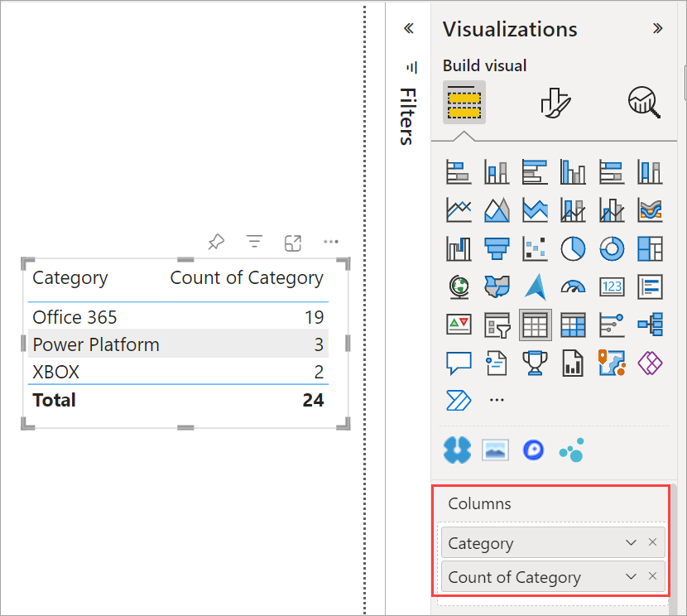Select the Gauge visual
Screen dimensions: 687x616
573,287
